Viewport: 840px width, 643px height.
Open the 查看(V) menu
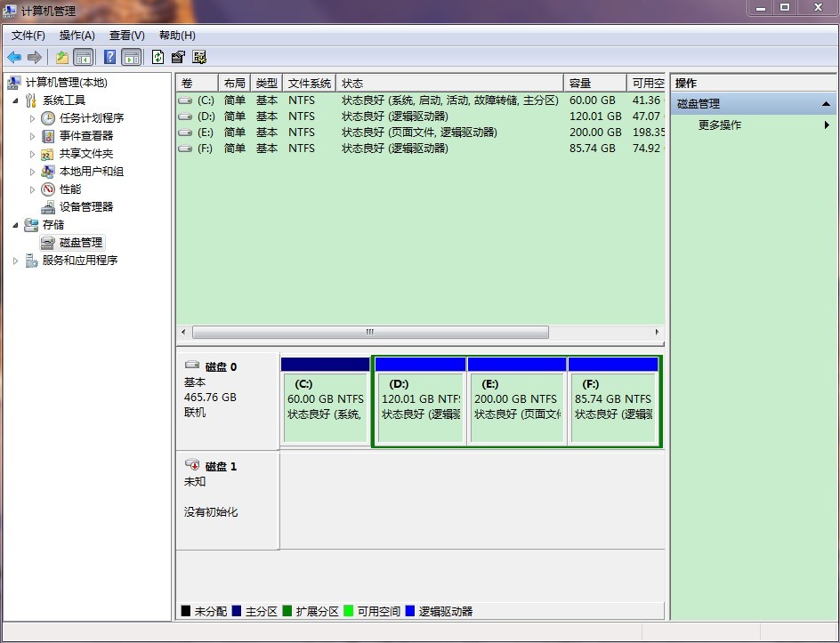(127, 36)
